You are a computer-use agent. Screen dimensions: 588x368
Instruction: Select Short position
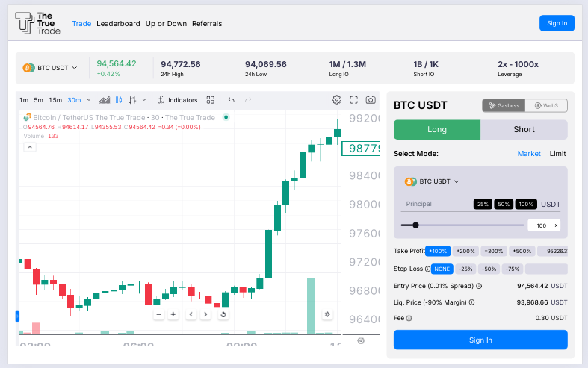(x=524, y=130)
